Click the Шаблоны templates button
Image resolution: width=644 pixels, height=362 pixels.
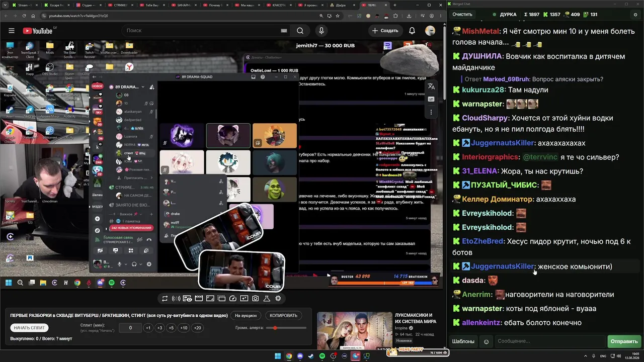click(463, 341)
